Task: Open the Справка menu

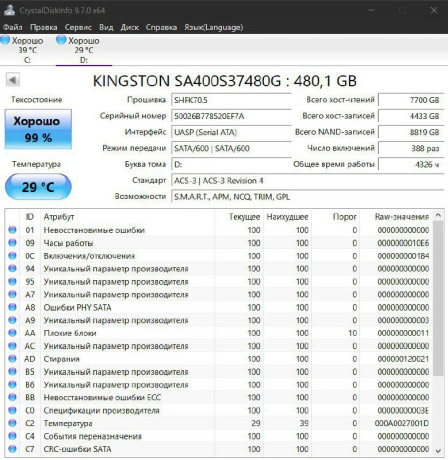Action: coord(161,27)
